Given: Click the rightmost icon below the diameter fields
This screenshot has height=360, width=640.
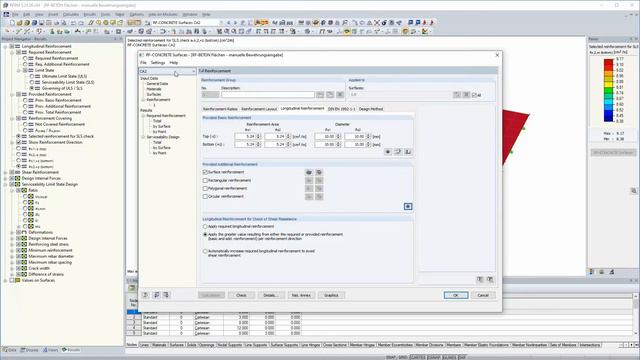Looking at the screenshot, I should pos(408,152).
